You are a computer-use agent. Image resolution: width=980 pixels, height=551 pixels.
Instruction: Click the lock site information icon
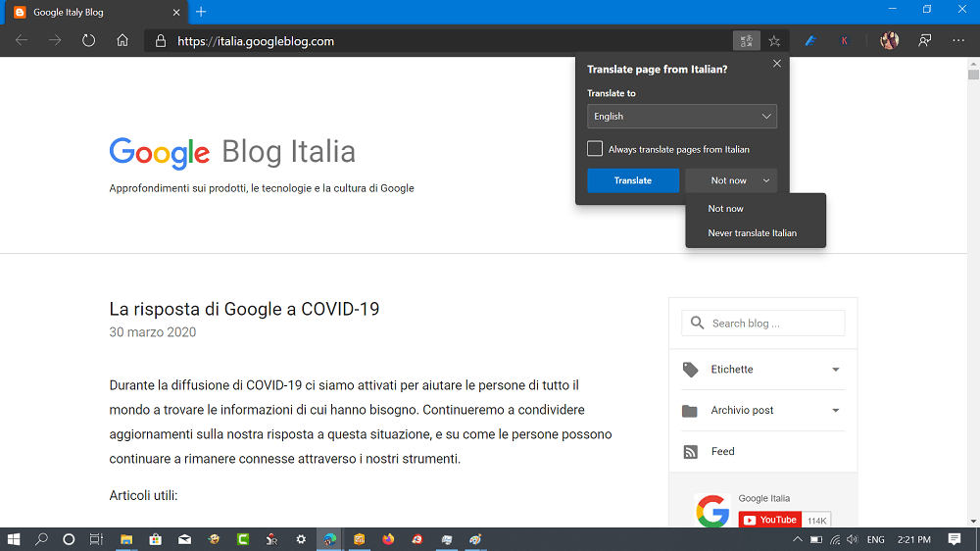161,41
